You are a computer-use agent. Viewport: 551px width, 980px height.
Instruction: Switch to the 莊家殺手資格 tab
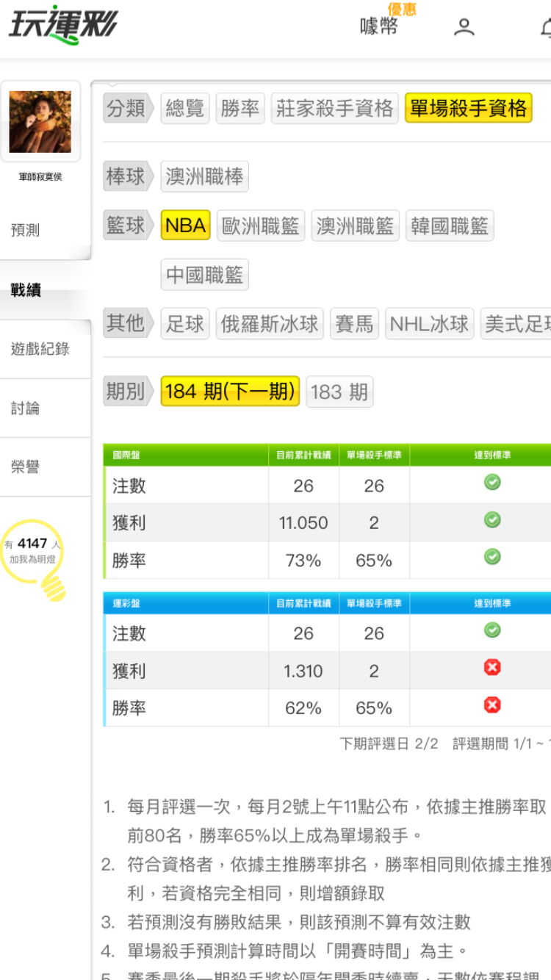point(334,109)
